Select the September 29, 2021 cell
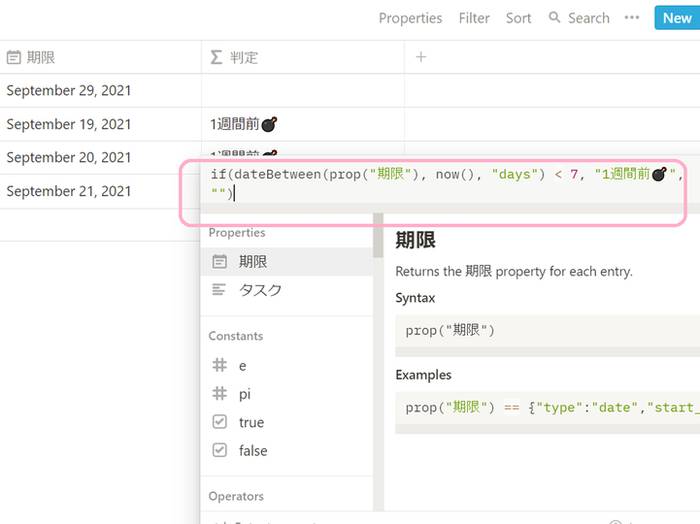This screenshot has height=524, width=700. coord(100,91)
